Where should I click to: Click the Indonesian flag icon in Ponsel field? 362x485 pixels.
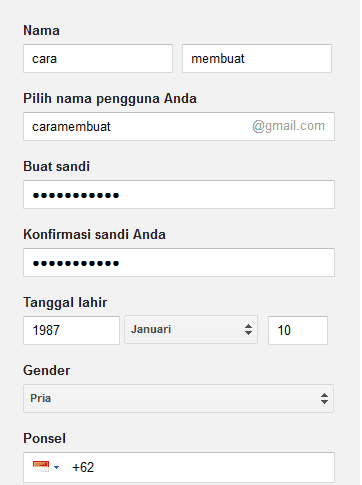click(x=41, y=466)
